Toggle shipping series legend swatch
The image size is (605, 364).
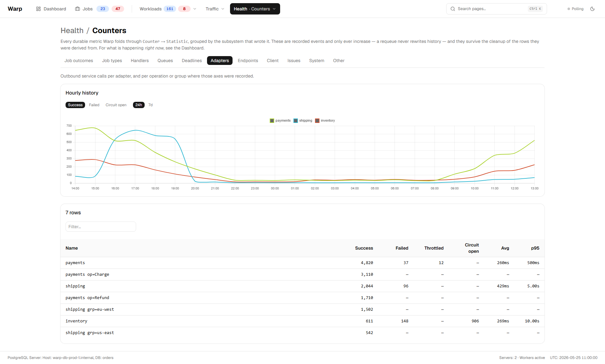[x=296, y=121]
